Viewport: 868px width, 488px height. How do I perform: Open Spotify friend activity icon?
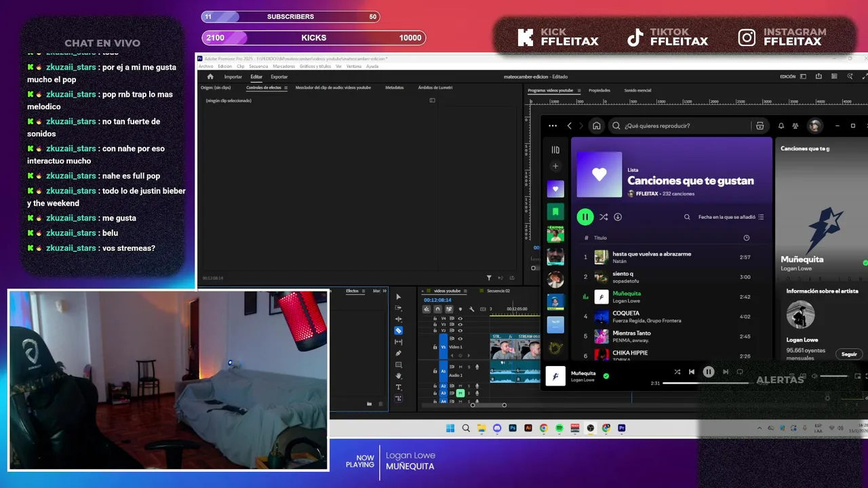pyautogui.click(x=795, y=125)
